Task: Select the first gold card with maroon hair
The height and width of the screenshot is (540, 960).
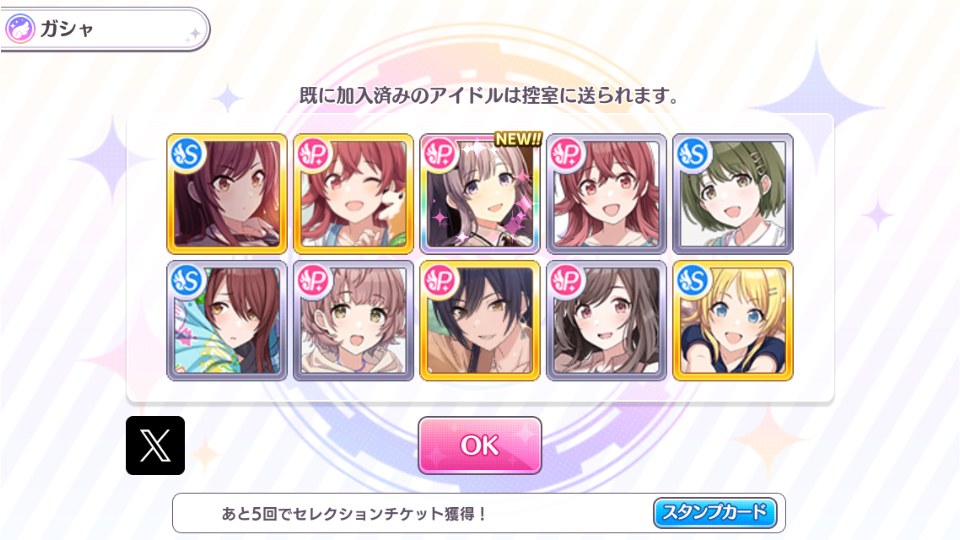Action: click(227, 193)
